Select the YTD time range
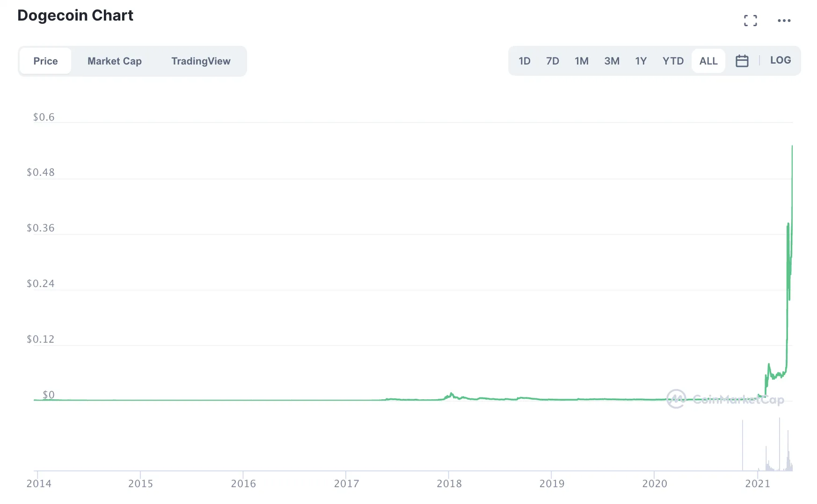Screen dimensions: 817x504 (673, 61)
